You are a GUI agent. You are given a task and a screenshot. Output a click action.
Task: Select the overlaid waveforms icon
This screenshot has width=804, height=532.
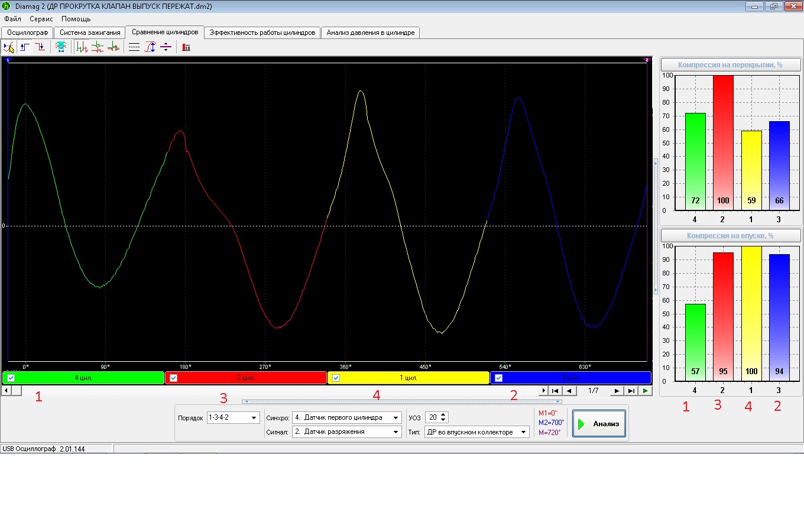(113, 47)
